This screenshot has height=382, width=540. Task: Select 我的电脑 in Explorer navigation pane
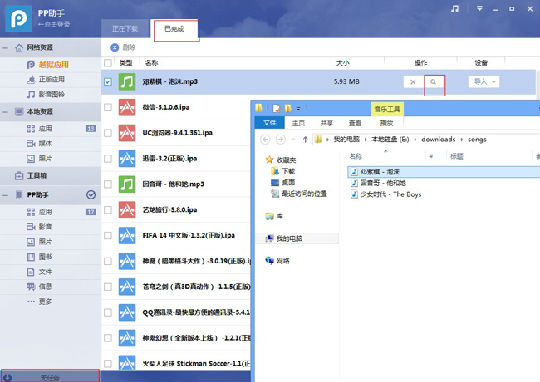pos(289,238)
